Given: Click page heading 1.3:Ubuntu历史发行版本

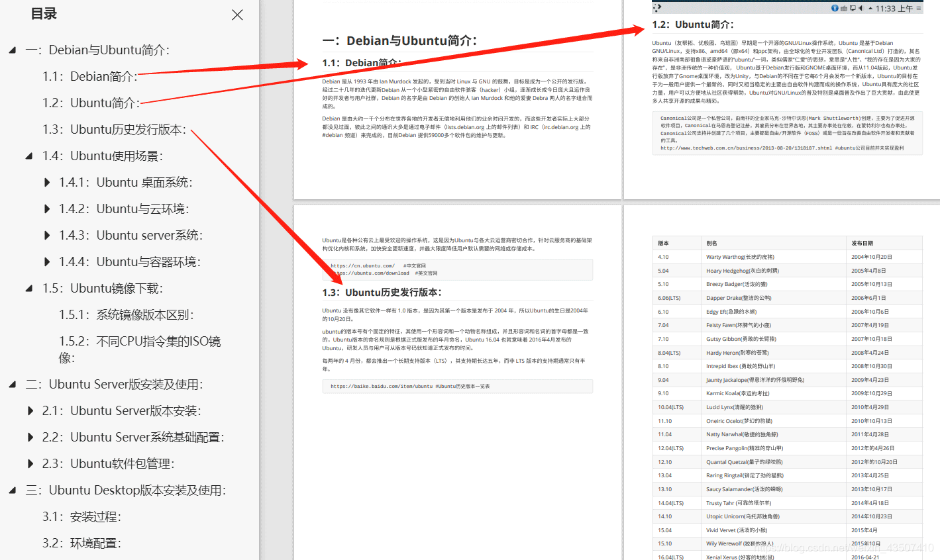Looking at the screenshot, I should pos(382,293).
